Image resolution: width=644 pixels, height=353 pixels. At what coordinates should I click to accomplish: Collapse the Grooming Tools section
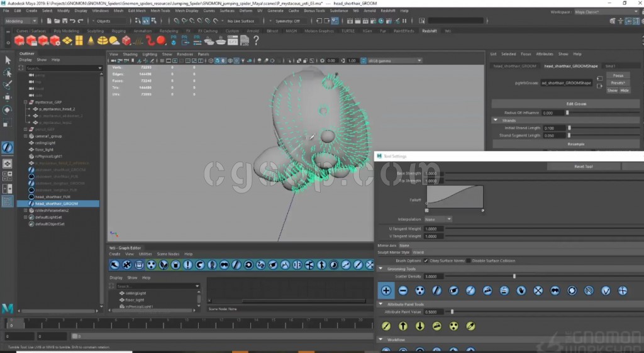[x=380, y=269]
